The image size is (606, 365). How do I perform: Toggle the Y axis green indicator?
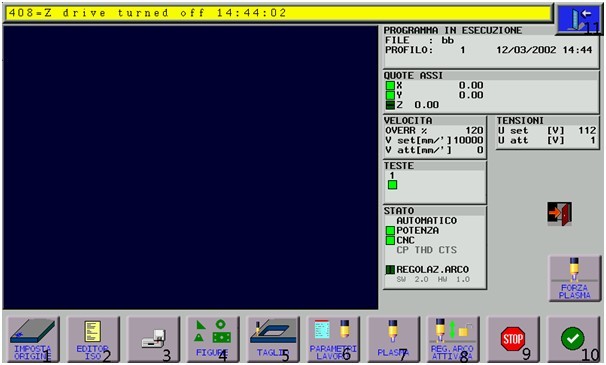pyautogui.click(x=390, y=95)
